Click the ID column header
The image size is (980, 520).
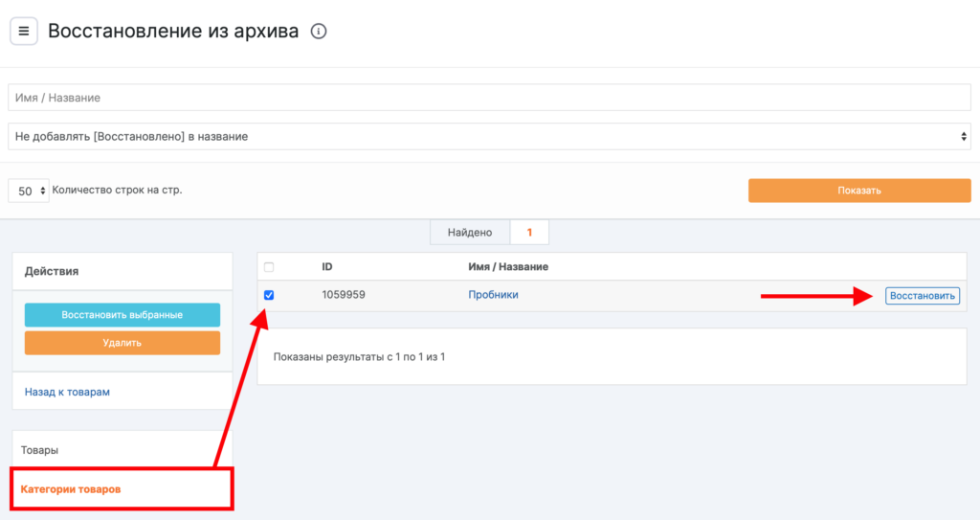pos(327,266)
